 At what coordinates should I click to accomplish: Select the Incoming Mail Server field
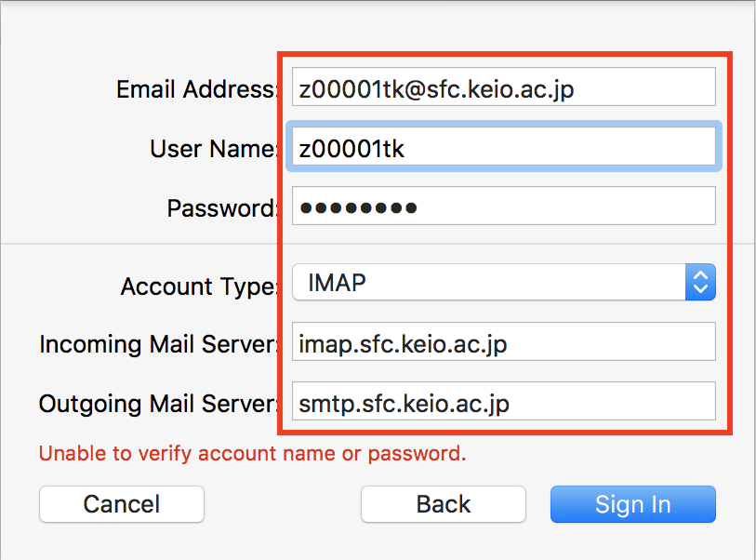[x=503, y=343]
